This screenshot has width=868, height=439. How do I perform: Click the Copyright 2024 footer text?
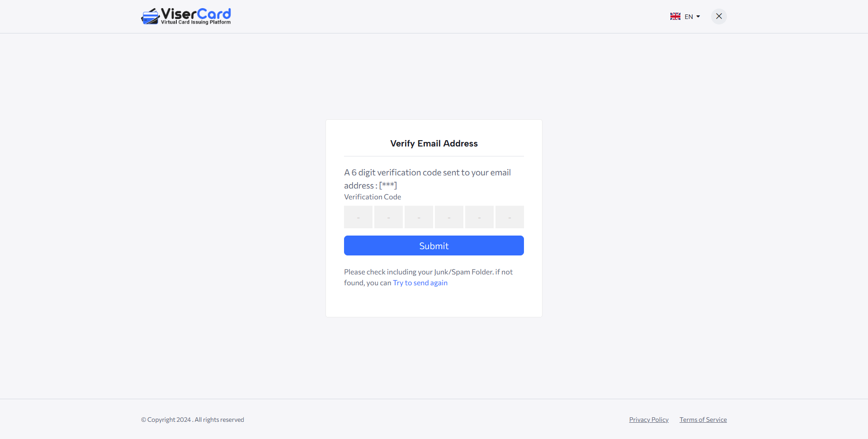coord(193,420)
